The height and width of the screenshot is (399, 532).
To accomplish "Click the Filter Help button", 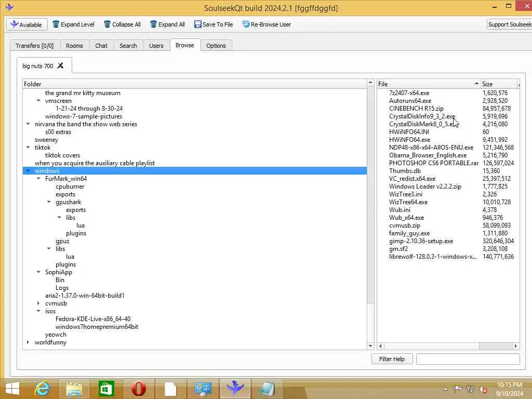I will 392,359.
